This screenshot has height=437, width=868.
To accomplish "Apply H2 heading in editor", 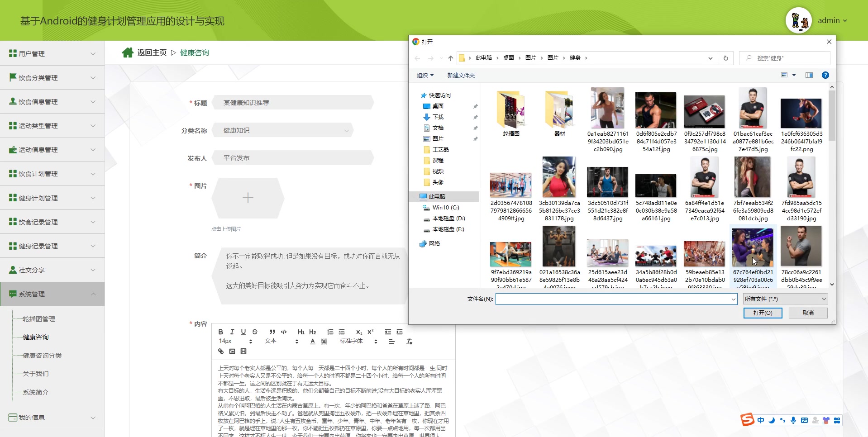I will 313,332.
